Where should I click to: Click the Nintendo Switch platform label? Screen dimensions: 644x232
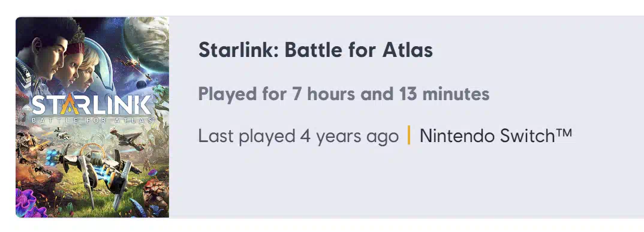496,136
